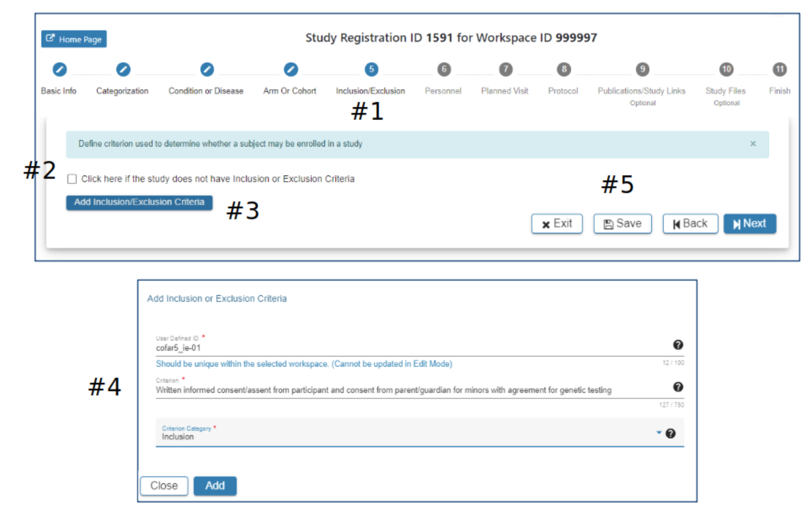
Task: Click the Categorization step pencil icon
Action: (x=123, y=70)
